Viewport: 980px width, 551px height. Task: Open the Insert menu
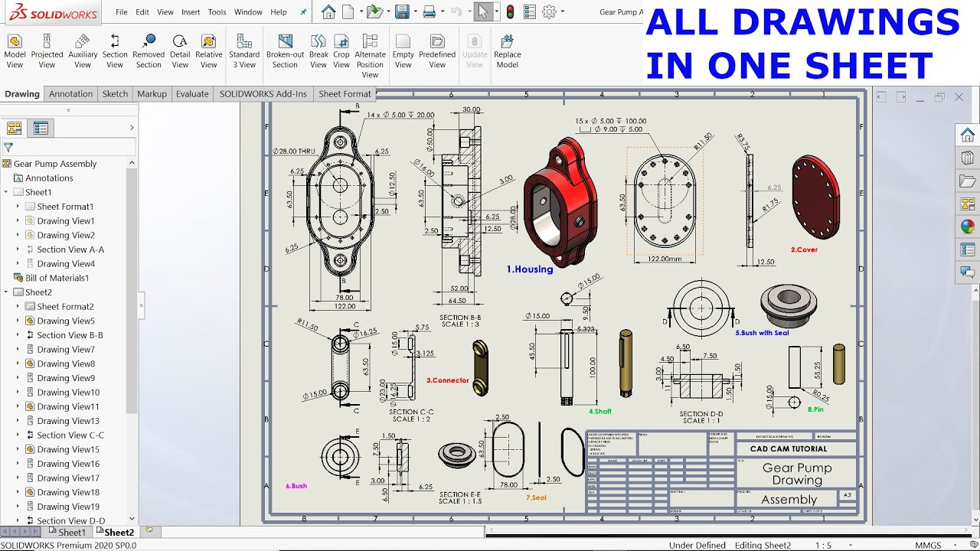click(191, 12)
